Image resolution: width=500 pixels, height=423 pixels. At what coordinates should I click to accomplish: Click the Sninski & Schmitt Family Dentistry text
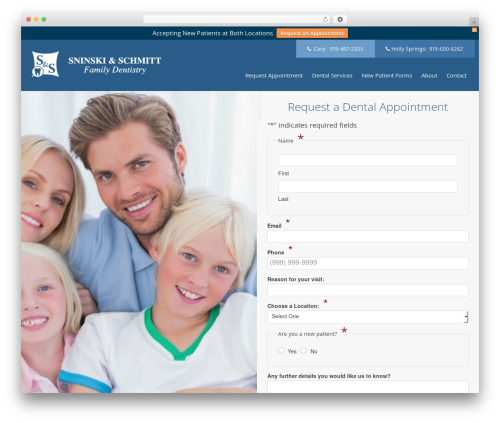[115, 65]
